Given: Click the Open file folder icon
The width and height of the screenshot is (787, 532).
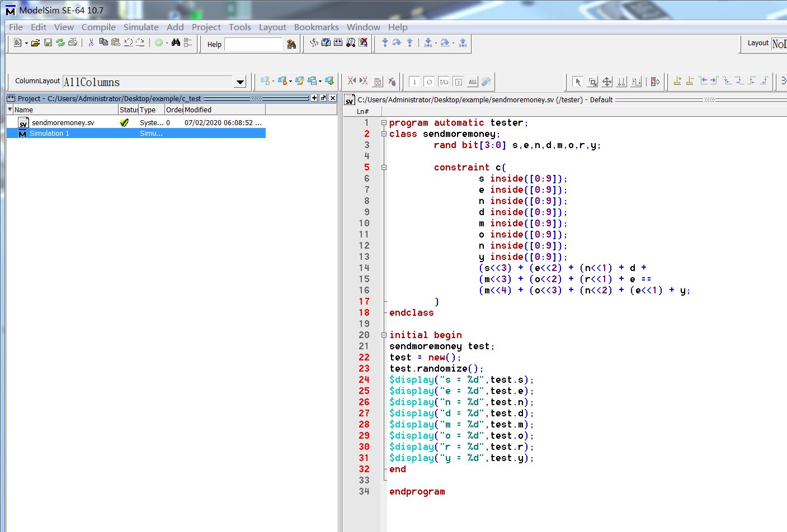Looking at the screenshot, I should (35, 43).
